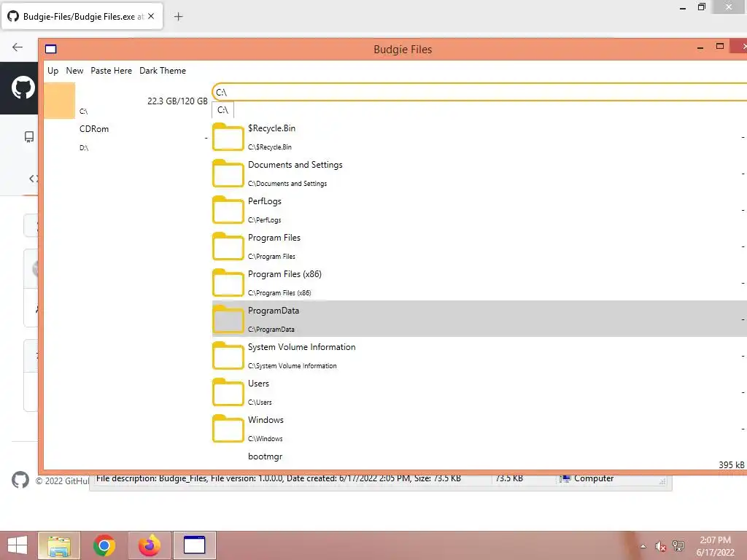Launch Firefox from the taskbar

(x=150, y=545)
